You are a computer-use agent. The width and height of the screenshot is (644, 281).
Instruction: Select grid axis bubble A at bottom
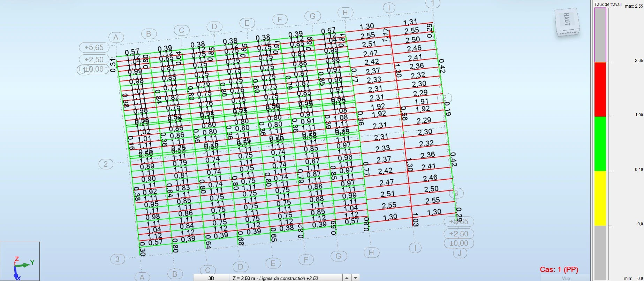142,278
